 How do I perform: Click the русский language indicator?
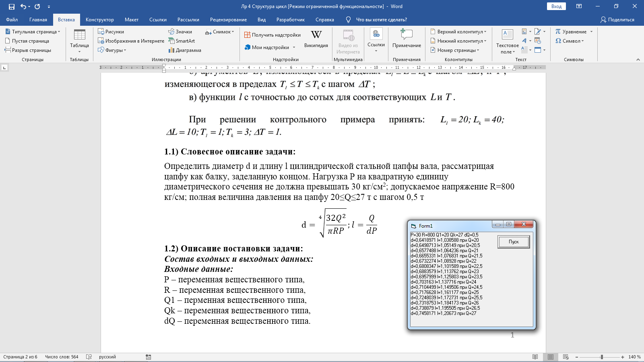click(x=107, y=357)
